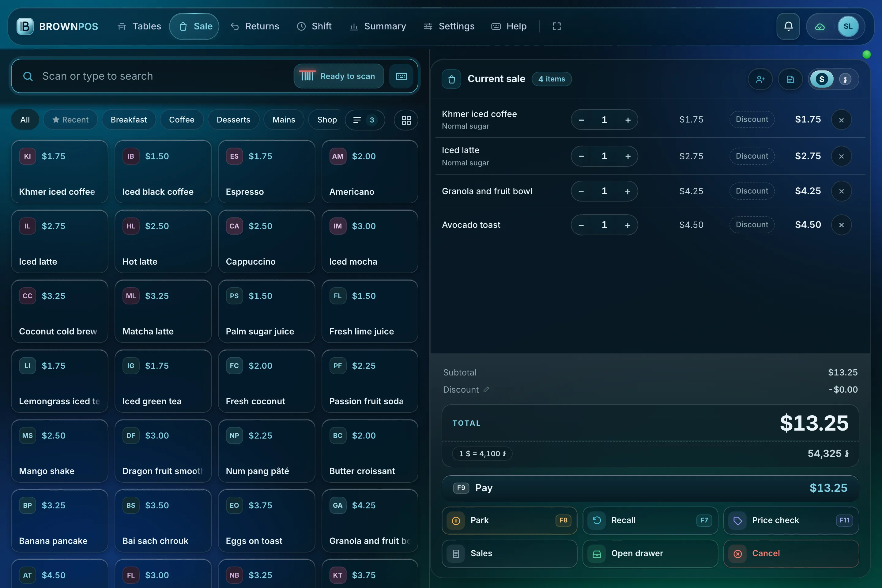Viewport: 882px width, 588px height.
Task: Open the cash drawer
Action: (650, 553)
